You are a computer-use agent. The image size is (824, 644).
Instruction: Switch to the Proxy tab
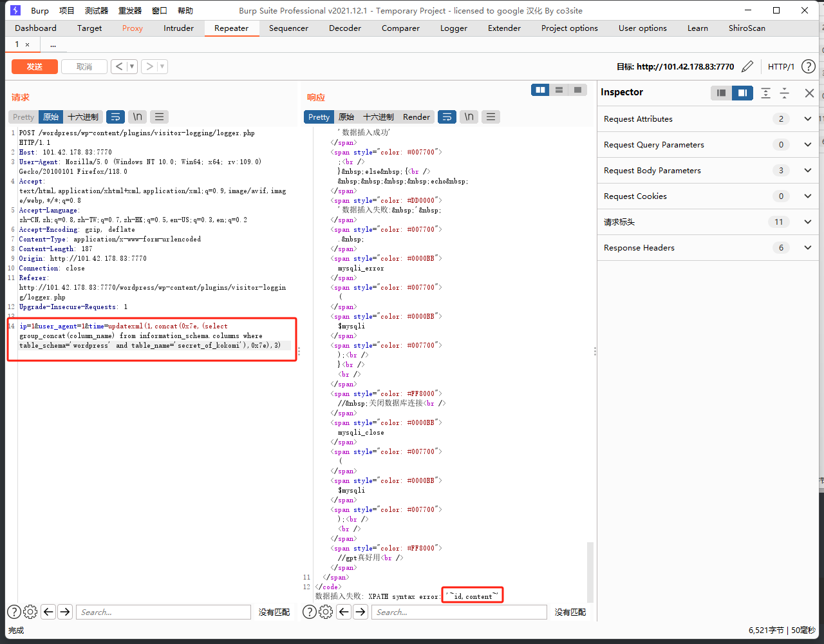click(133, 28)
